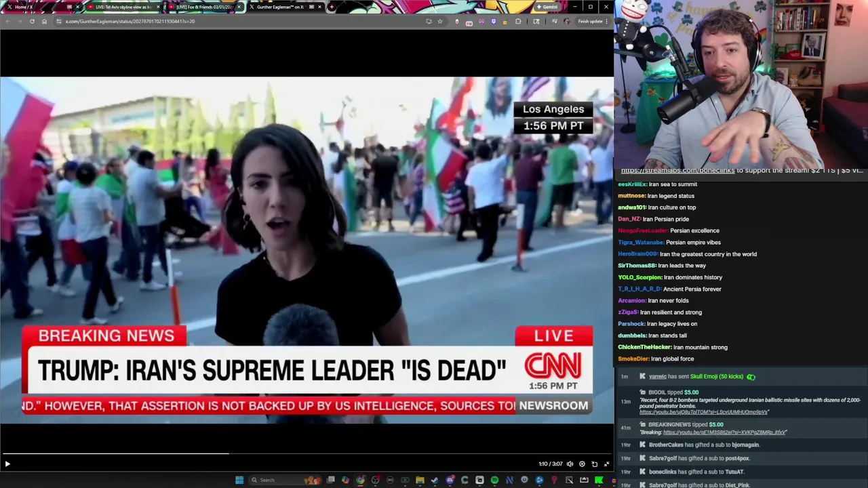Open a new browser tab
Screen dimensions: 868x488
coord(332,7)
